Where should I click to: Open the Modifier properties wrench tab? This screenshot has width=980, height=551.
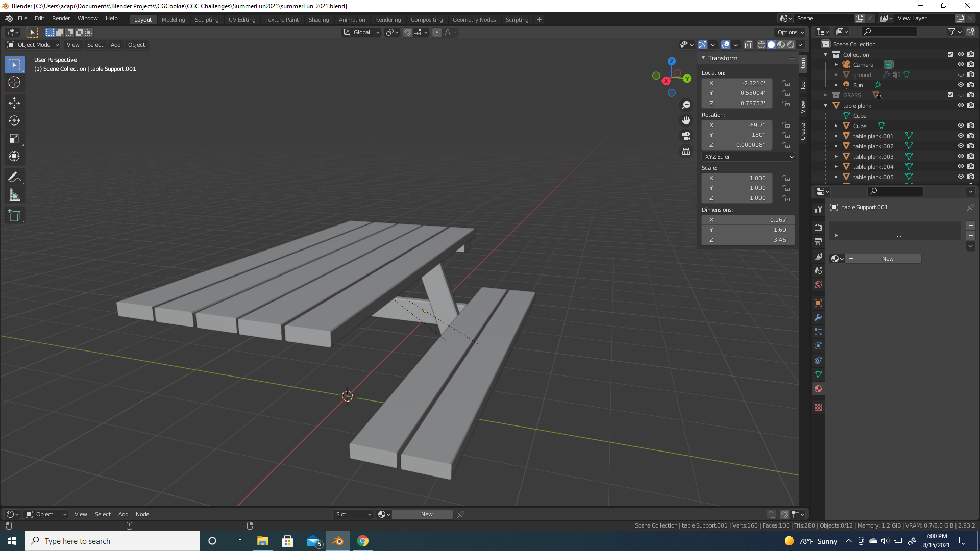pos(818,317)
